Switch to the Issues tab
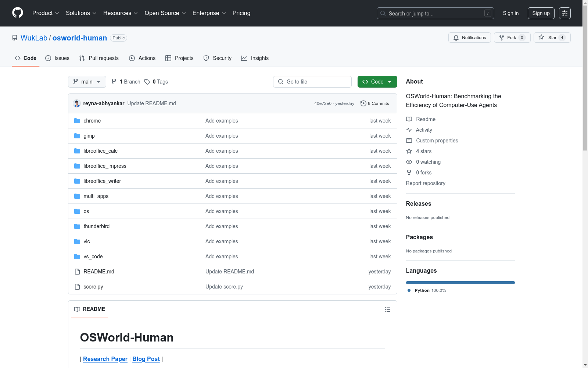Image resolution: width=588 pixels, height=368 pixels. pos(57,58)
